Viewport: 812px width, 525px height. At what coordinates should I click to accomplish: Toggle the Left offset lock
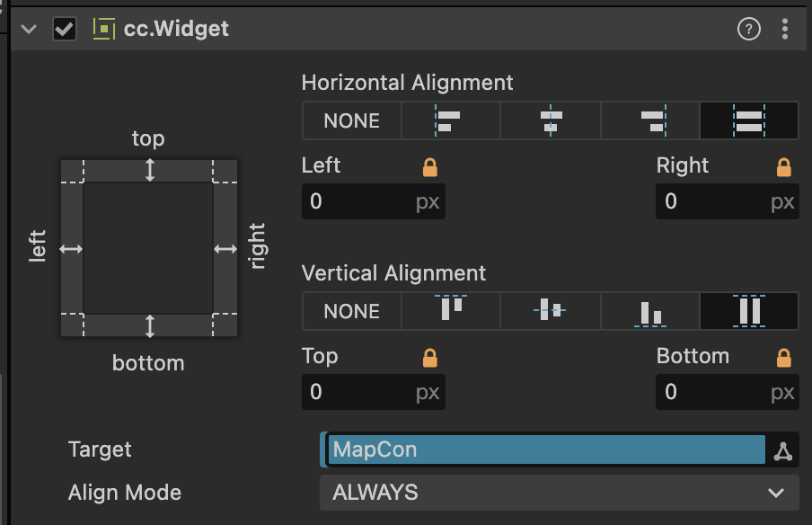[430, 167]
